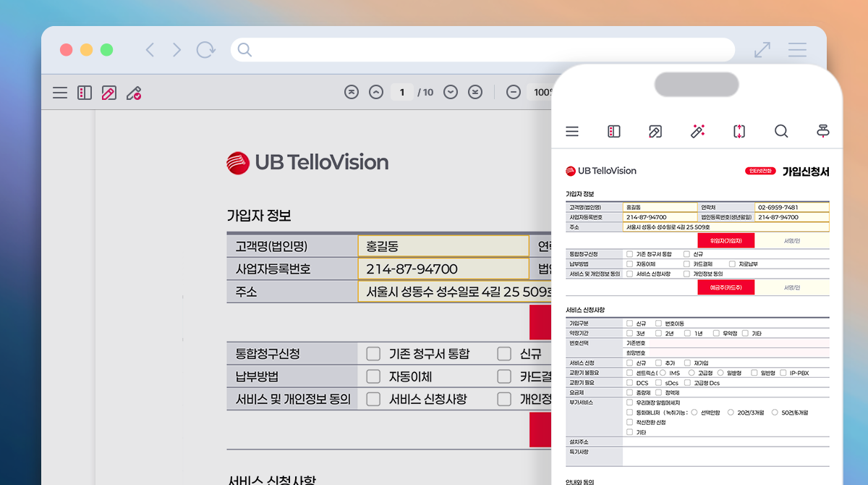Toggle side panel icon in phone viewer

click(x=614, y=131)
